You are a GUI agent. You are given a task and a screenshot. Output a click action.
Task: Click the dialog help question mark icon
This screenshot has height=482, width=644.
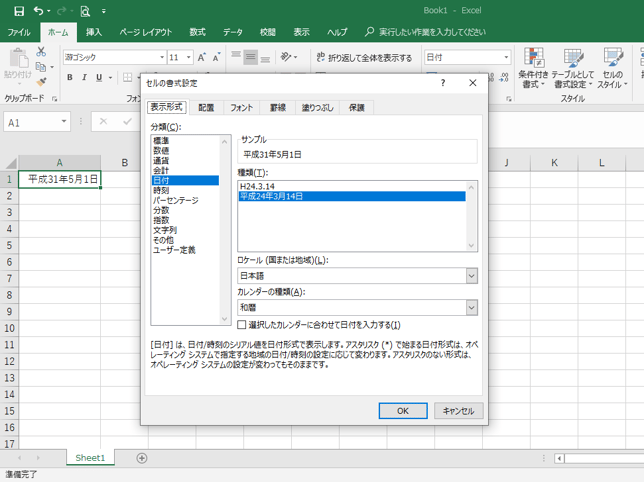[x=443, y=84]
